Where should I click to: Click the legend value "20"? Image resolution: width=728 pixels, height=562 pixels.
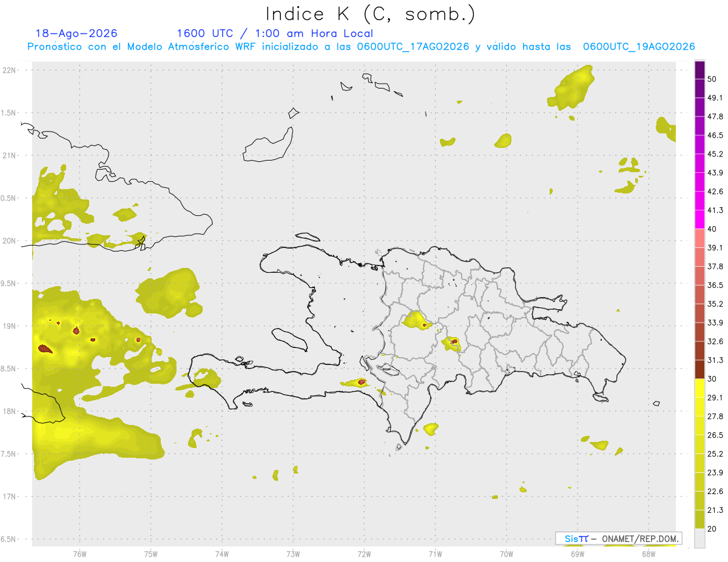[713, 529]
